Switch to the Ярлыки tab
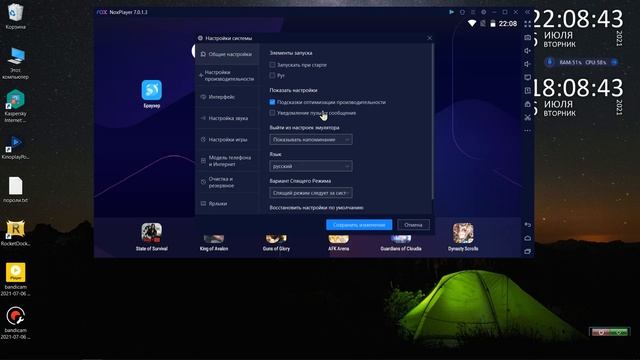The width and height of the screenshot is (640, 360). 227,203
